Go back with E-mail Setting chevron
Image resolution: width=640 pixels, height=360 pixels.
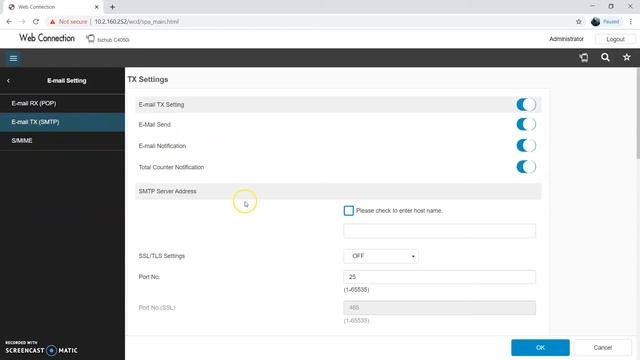point(8,81)
